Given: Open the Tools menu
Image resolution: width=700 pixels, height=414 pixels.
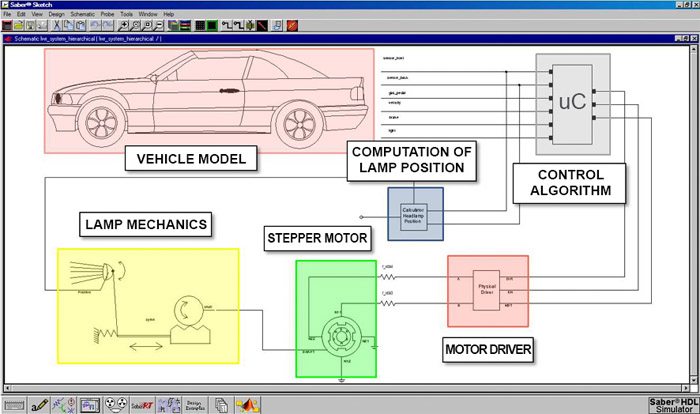Looking at the screenshot, I should 127,14.
